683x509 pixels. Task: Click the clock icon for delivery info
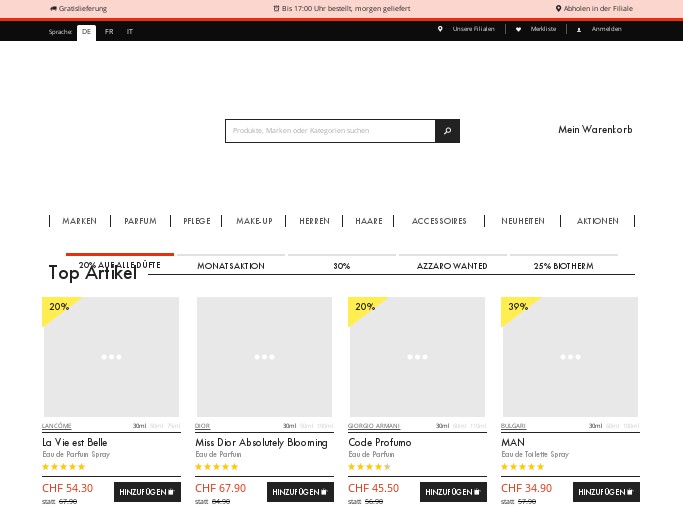(276, 8)
